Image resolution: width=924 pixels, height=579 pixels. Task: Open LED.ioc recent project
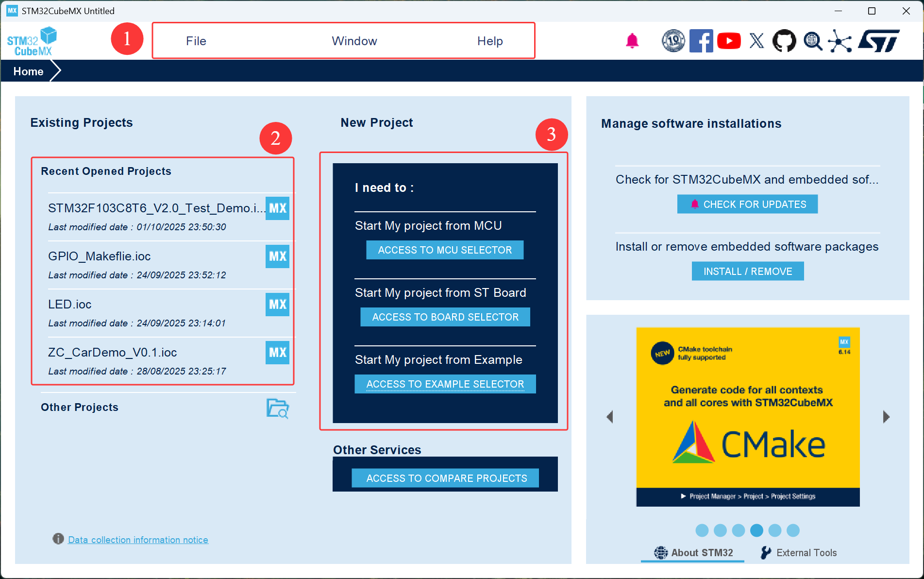(x=69, y=305)
